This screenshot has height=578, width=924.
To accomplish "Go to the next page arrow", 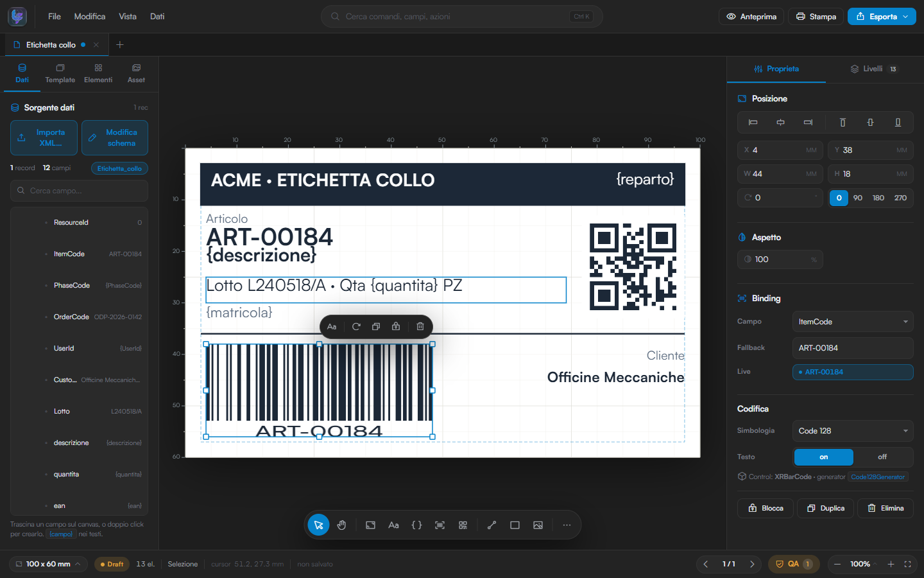I will point(752,564).
